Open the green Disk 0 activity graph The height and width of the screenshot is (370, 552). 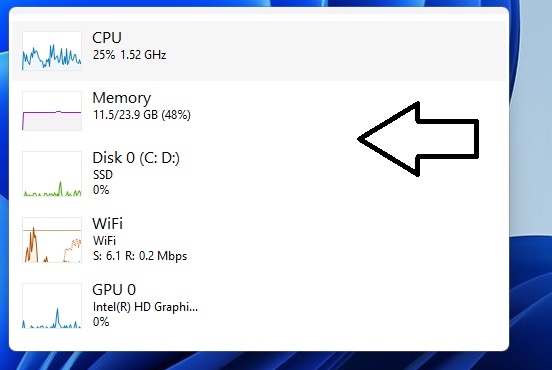[52, 174]
